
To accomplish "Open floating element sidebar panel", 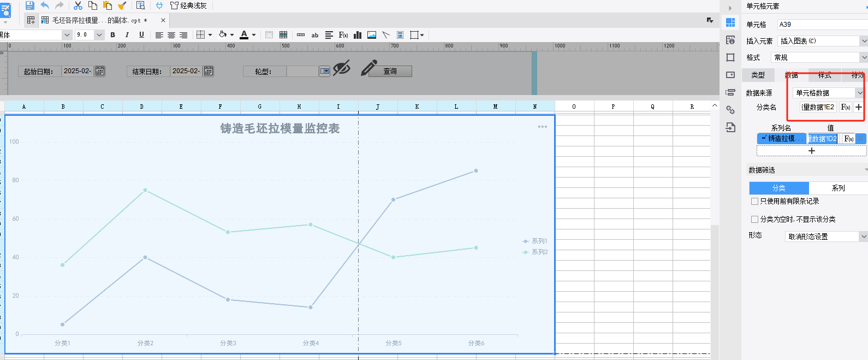I will (x=730, y=57).
